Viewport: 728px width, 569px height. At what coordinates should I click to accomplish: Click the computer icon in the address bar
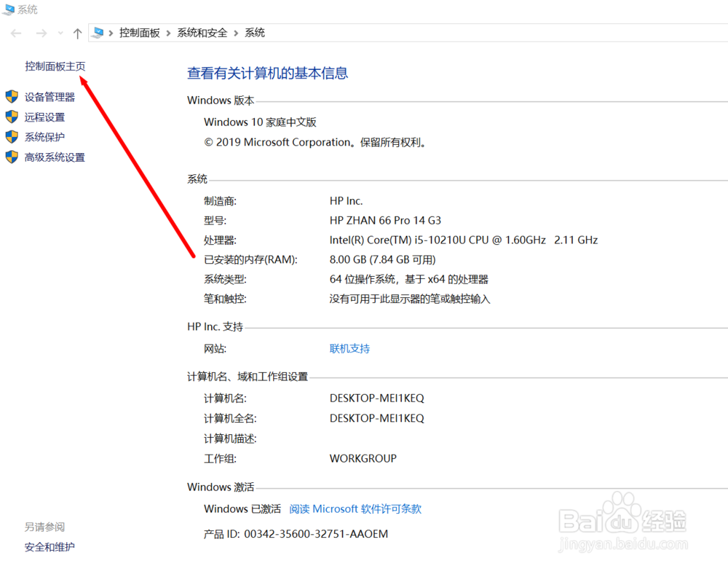(98, 32)
